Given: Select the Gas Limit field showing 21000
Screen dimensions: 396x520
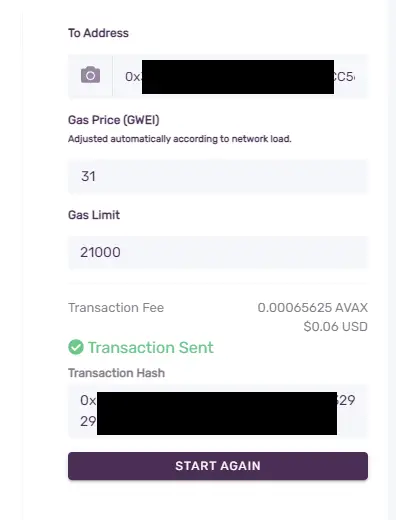Looking at the screenshot, I should tap(218, 252).
